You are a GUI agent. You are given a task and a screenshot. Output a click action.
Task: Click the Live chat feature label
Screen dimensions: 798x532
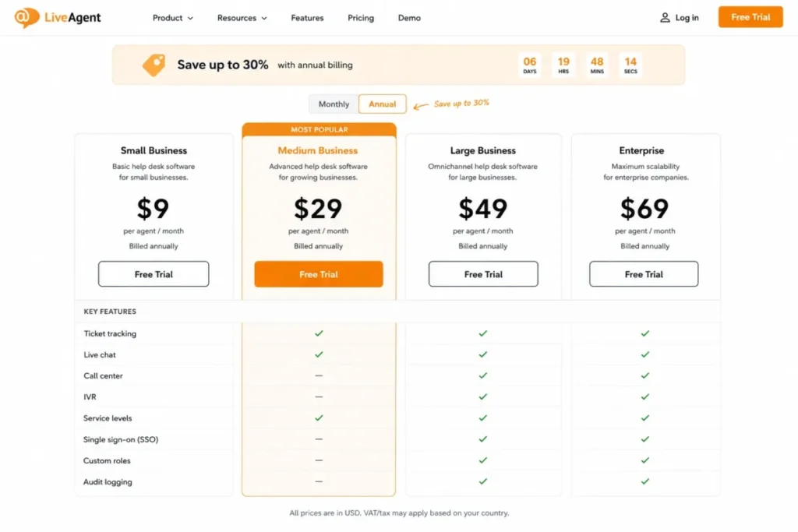click(x=100, y=355)
